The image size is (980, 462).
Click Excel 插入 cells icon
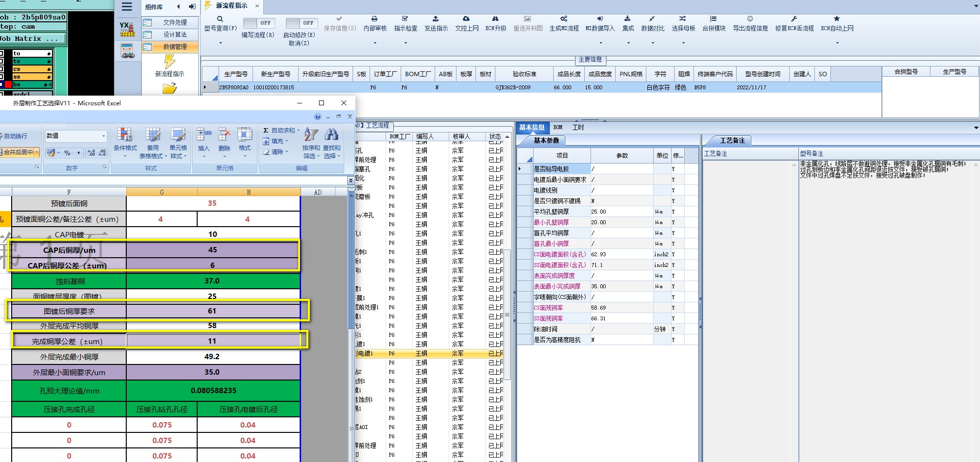click(204, 135)
